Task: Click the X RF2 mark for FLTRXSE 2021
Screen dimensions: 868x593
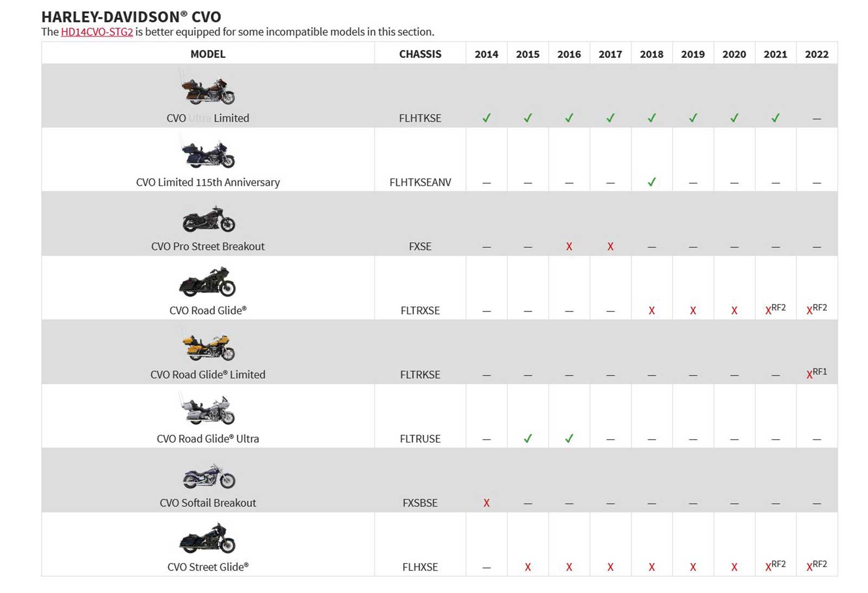Action: pos(775,309)
